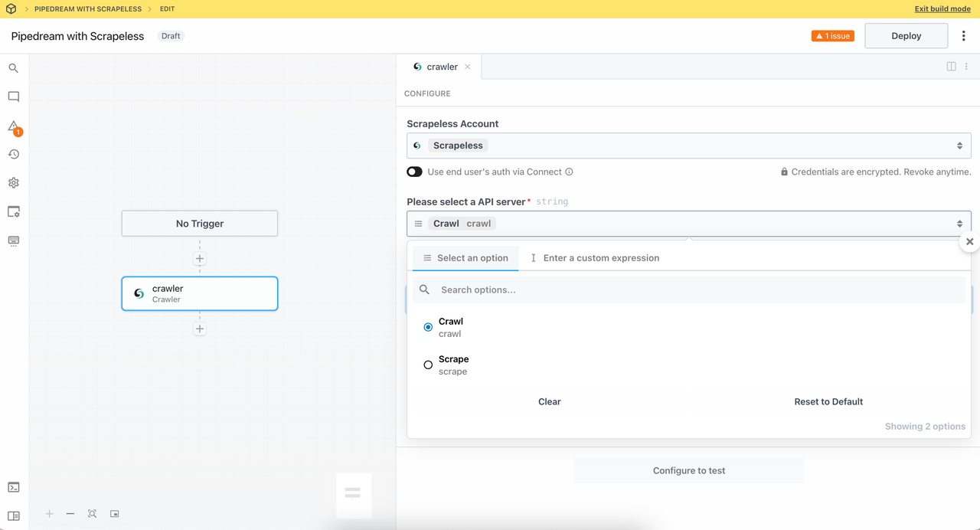Image resolution: width=980 pixels, height=530 pixels.
Task: Click the Showing 2 options text
Action: coord(925,427)
